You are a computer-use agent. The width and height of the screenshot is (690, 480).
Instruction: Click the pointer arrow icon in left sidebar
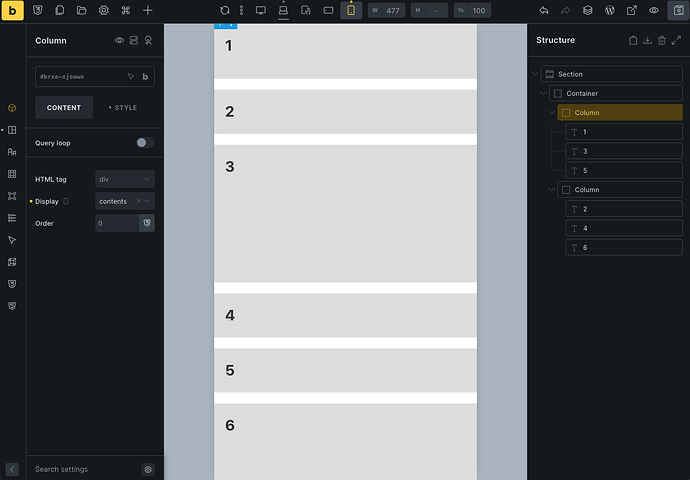point(12,240)
